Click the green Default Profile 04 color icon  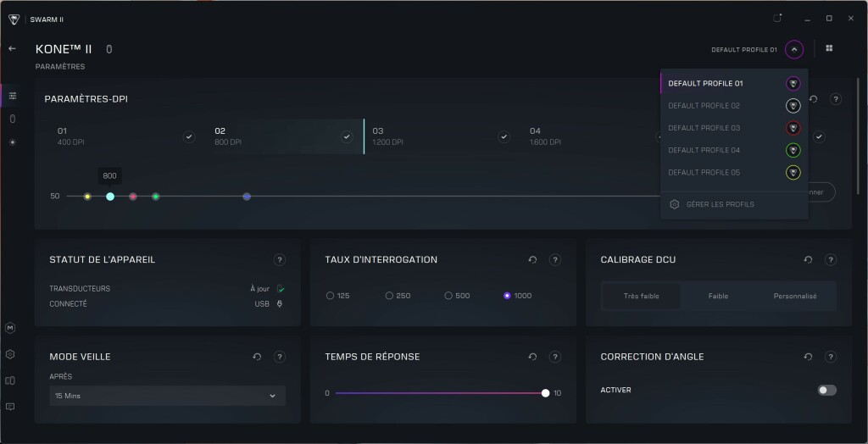point(793,150)
